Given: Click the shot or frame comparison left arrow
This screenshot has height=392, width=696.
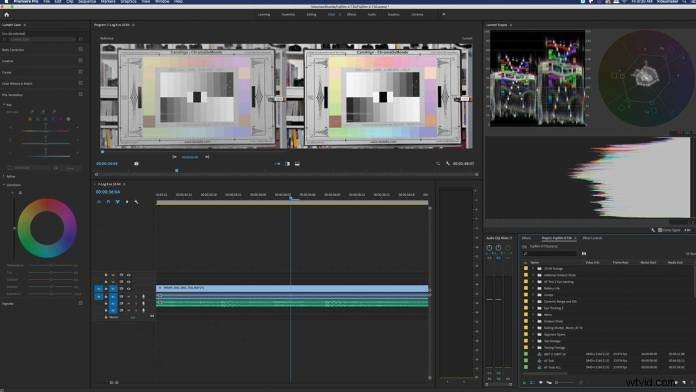Looking at the screenshot, I should (x=174, y=157).
